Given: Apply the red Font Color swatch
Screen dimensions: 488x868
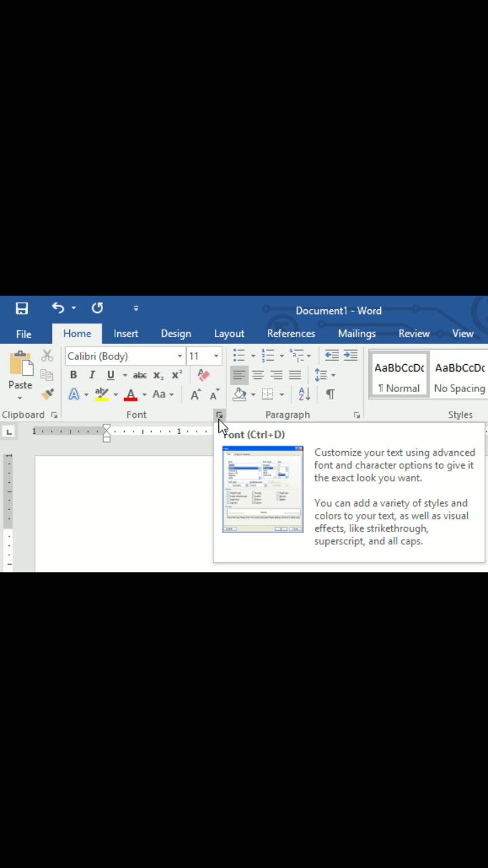Looking at the screenshot, I should (131, 395).
